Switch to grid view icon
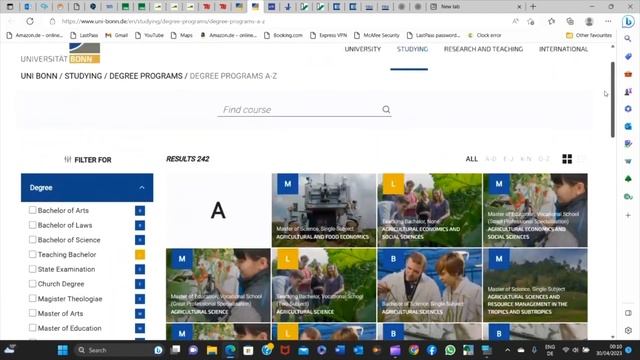640x360 pixels. (x=567, y=159)
